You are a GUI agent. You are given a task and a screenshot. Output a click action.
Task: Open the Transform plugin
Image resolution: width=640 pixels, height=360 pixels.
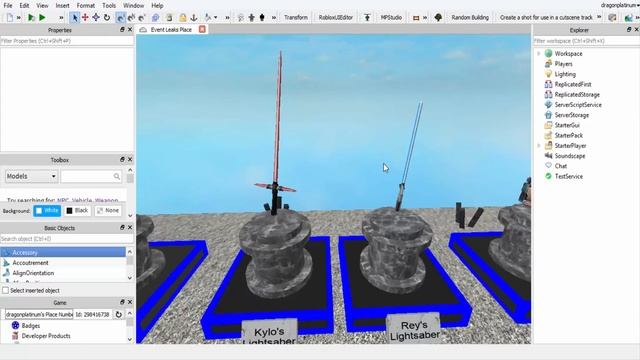point(296,18)
